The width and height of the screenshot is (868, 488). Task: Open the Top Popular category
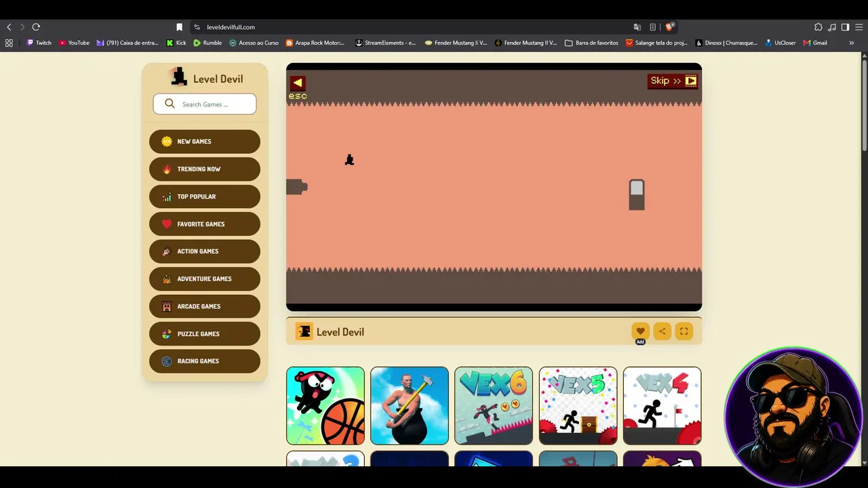pos(205,197)
